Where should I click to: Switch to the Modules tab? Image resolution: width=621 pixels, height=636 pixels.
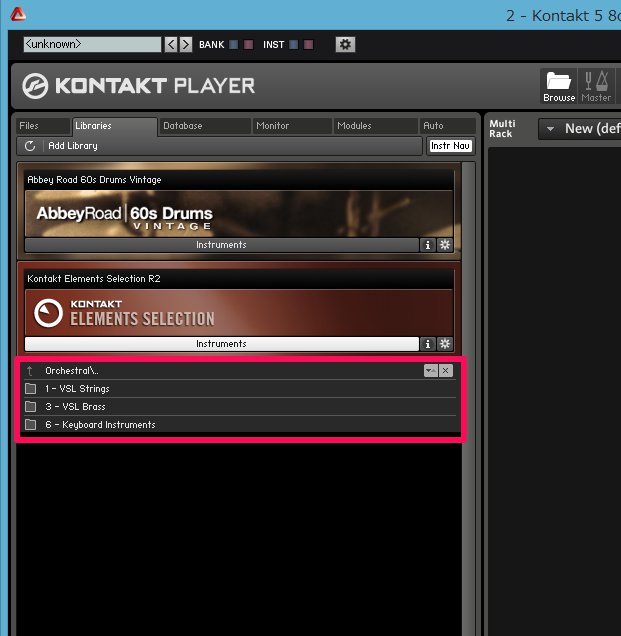coord(375,126)
